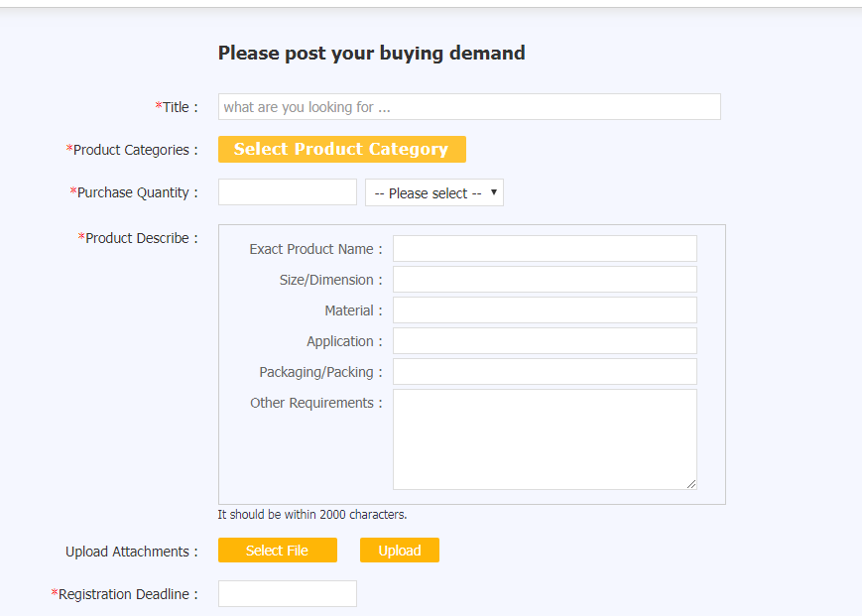862x616 pixels.
Task: Open the Registration Deadline date field
Action: click(288, 594)
